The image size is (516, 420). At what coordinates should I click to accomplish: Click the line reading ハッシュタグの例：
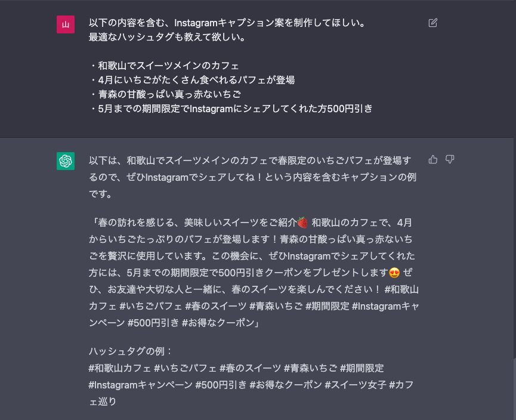tap(129, 351)
